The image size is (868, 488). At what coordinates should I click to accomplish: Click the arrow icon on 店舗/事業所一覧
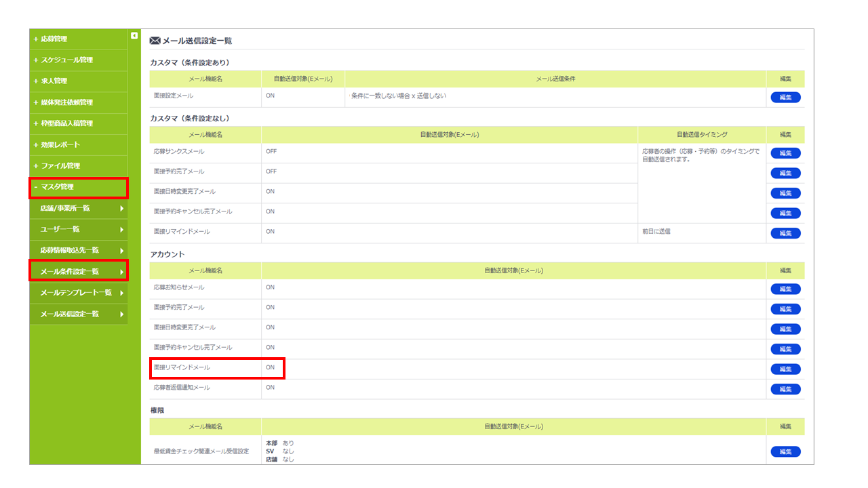121,208
